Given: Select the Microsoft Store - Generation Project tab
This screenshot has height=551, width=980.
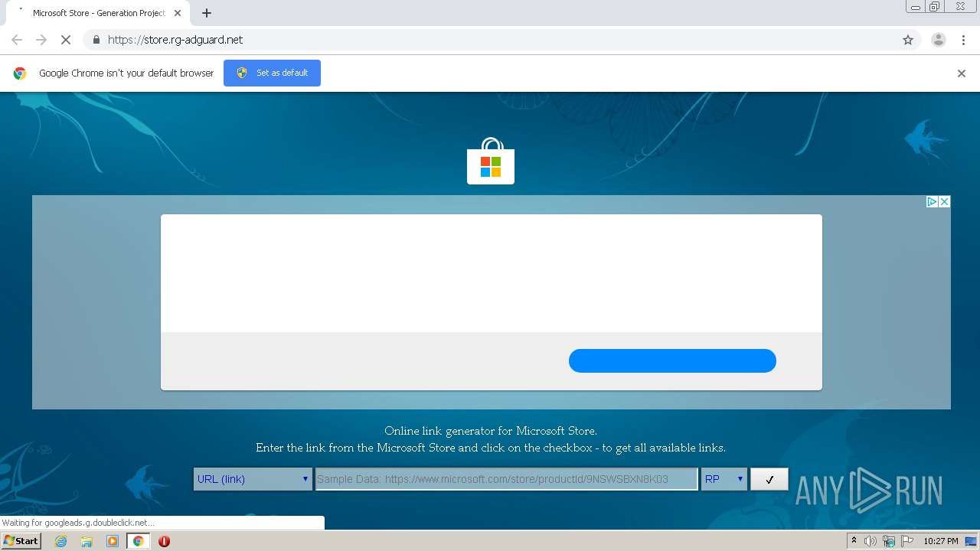Looking at the screenshot, I should pos(98,13).
